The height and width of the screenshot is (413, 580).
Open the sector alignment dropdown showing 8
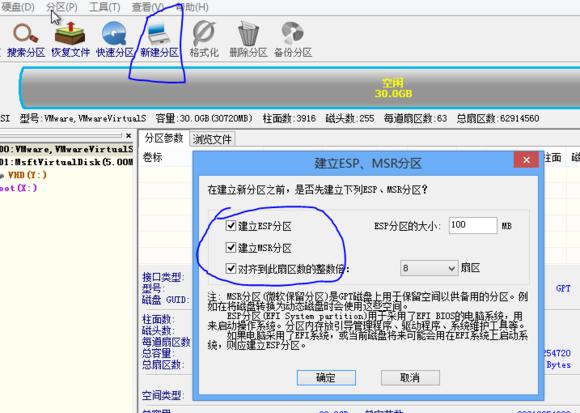pos(429,268)
